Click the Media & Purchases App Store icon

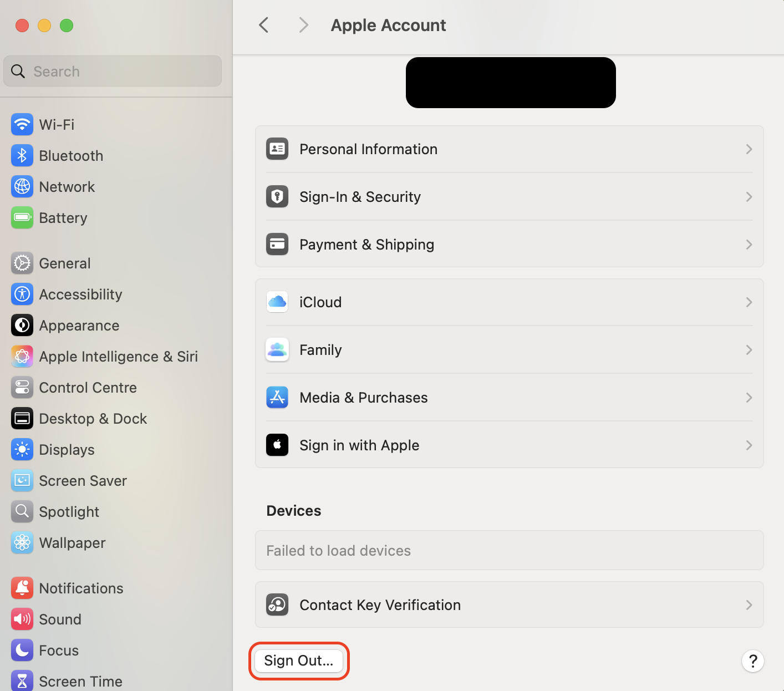277,398
